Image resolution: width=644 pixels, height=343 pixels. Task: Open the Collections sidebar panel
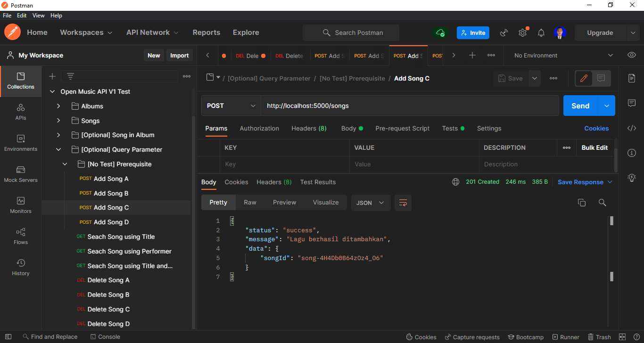coord(21,81)
